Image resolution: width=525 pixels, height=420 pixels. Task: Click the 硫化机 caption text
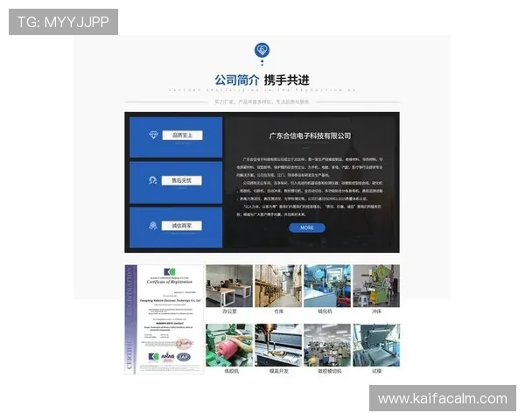coord(325,311)
